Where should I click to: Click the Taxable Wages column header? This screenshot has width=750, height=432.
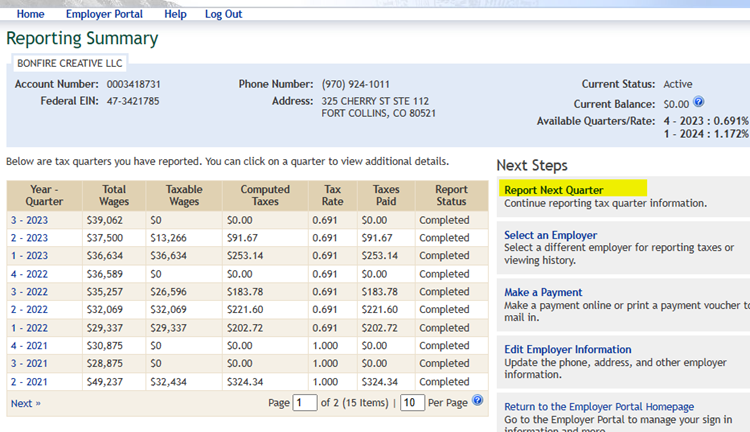coord(184,195)
